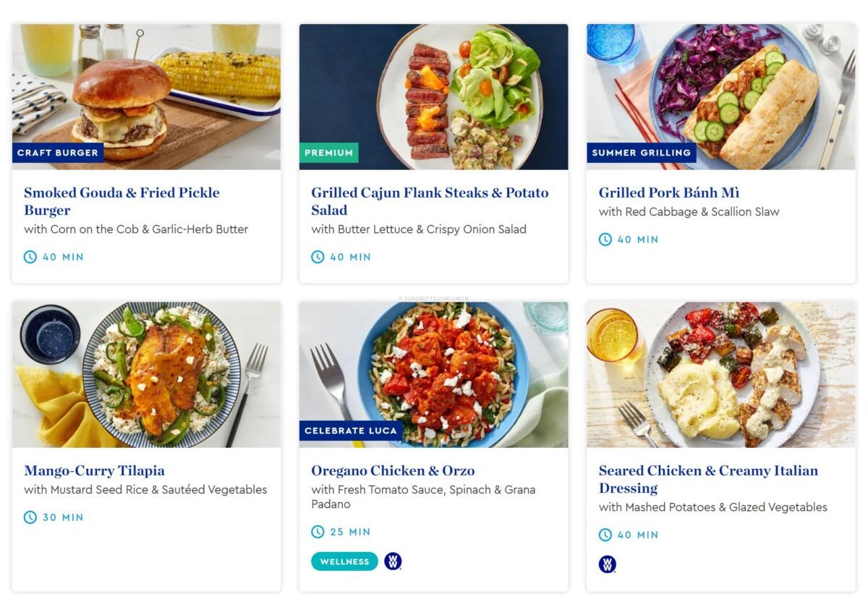Click the clock icon beside 40 MIN on Cajun steak card
Image resolution: width=868 pixels, height=597 pixels.
pos(317,256)
